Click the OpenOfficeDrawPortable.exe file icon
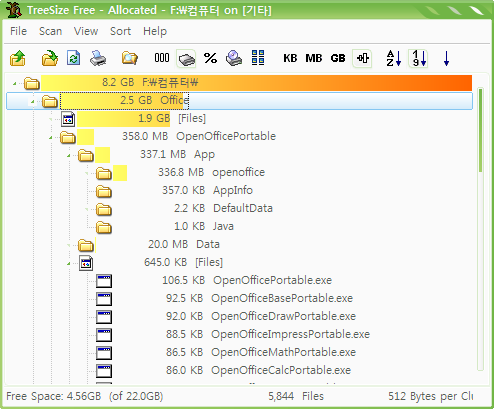 [104, 317]
